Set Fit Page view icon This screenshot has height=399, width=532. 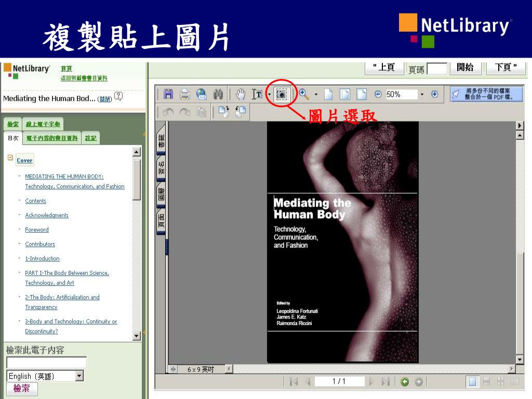(x=345, y=94)
